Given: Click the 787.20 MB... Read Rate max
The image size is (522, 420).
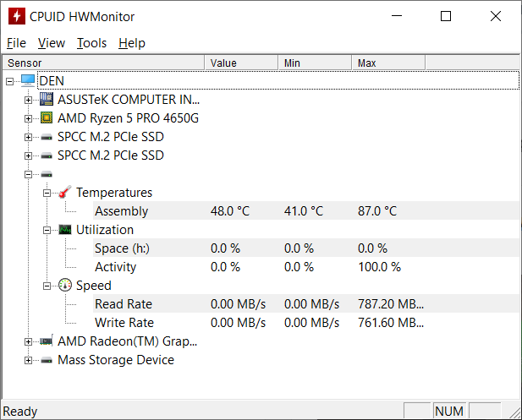Looking at the screenshot, I should pyautogui.click(x=391, y=304).
